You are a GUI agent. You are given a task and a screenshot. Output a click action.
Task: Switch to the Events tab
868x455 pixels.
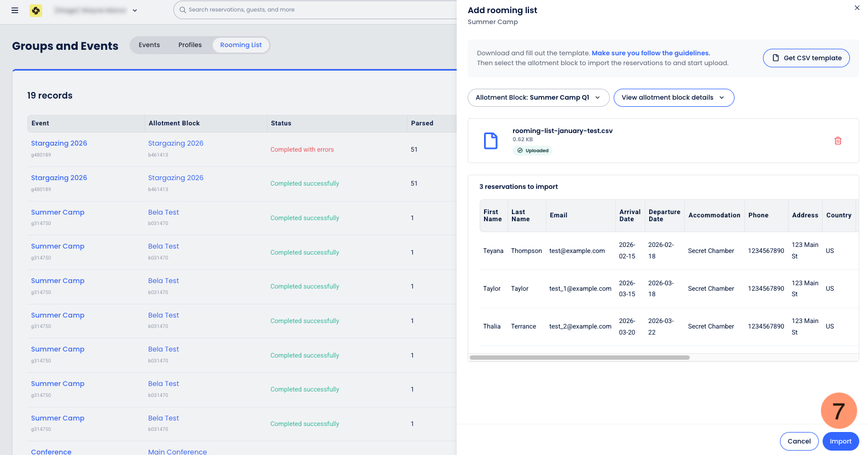[149, 45]
